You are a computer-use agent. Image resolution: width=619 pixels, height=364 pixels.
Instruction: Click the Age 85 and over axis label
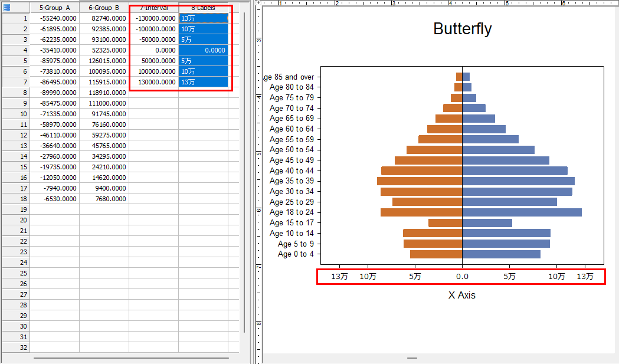289,77
